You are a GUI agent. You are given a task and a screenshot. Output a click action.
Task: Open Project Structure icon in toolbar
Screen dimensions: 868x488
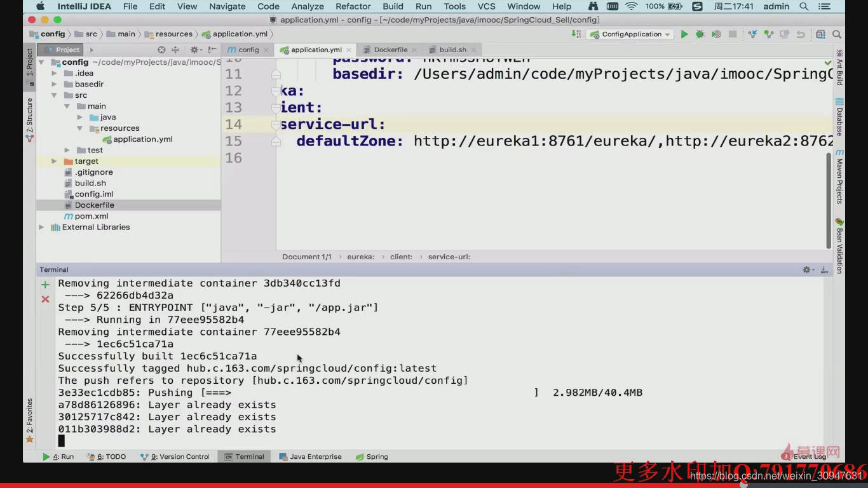[821, 34]
